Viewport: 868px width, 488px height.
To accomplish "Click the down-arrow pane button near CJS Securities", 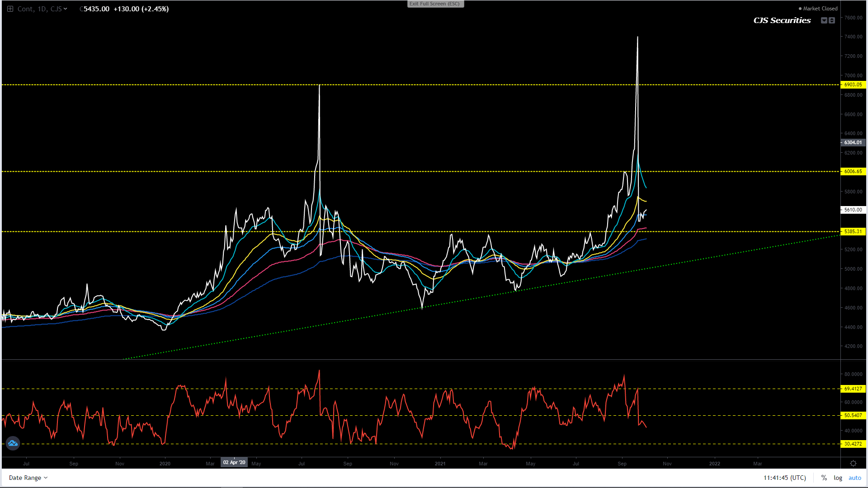I will pos(824,20).
